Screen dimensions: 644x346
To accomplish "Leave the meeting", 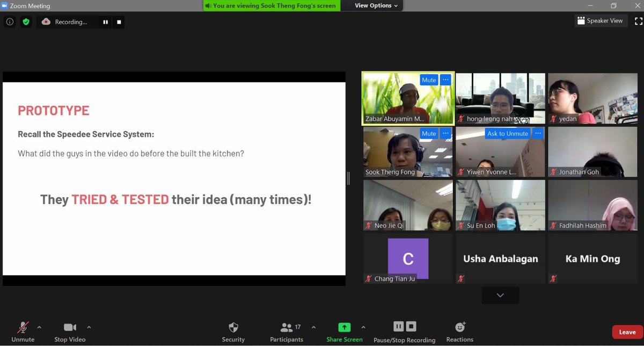I will pos(627,332).
